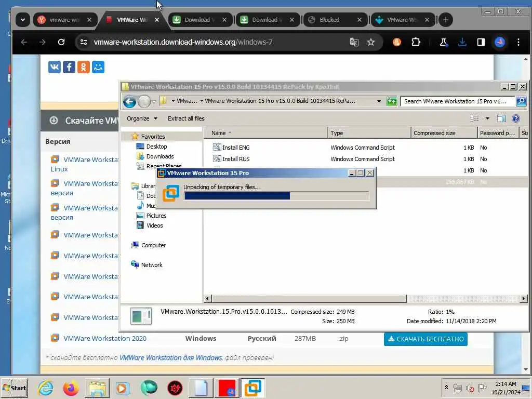Switch to the last VMware Wo tab
Image resolution: width=532 pixels, height=399 pixels.
403,20
